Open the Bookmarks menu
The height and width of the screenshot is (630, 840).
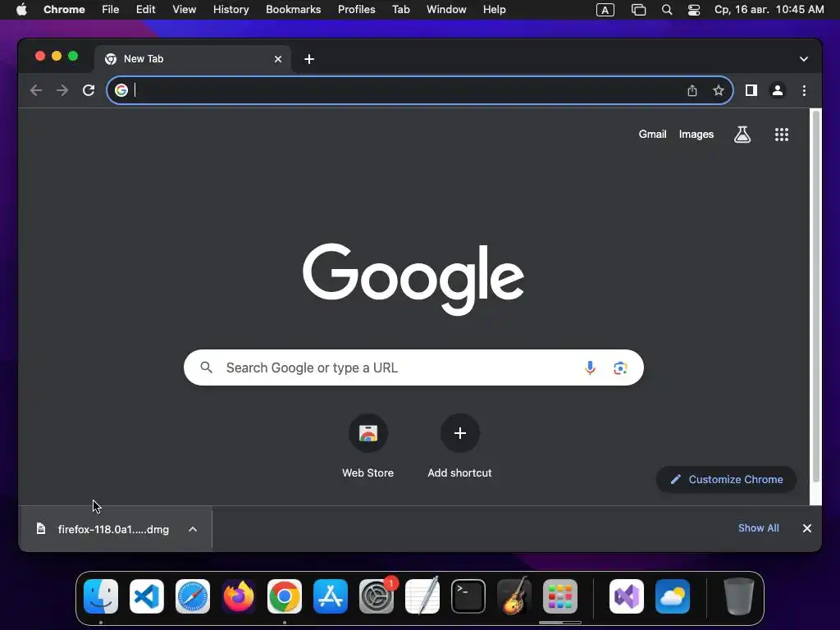tap(293, 10)
